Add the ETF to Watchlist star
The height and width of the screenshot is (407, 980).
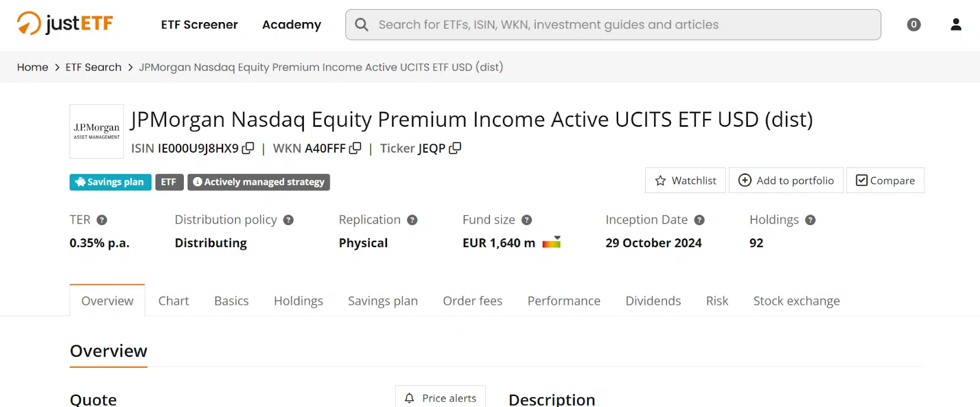[x=685, y=180]
